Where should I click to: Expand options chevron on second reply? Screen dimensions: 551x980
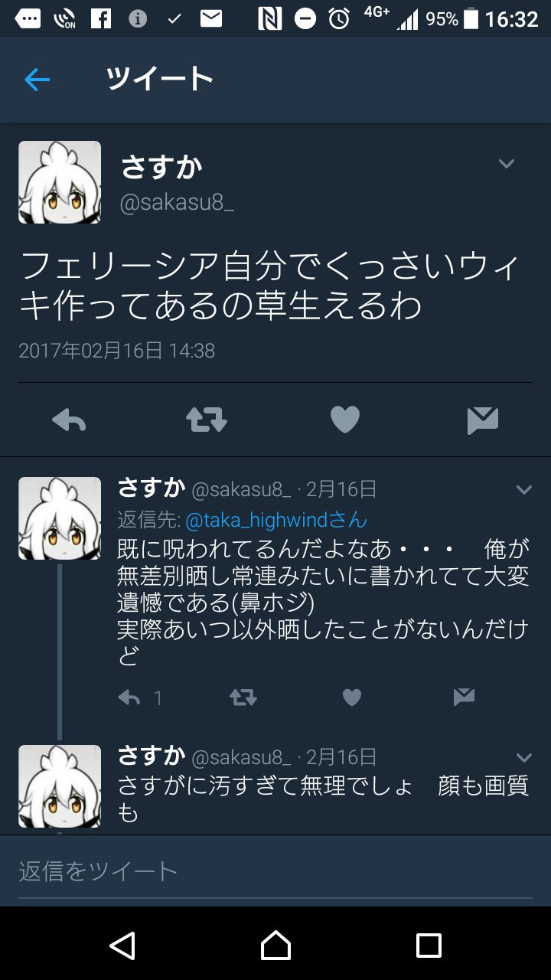click(x=523, y=757)
